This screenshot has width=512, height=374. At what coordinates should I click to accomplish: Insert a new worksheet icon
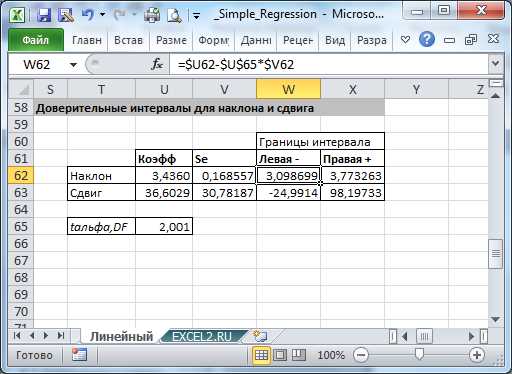coord(260,336)
